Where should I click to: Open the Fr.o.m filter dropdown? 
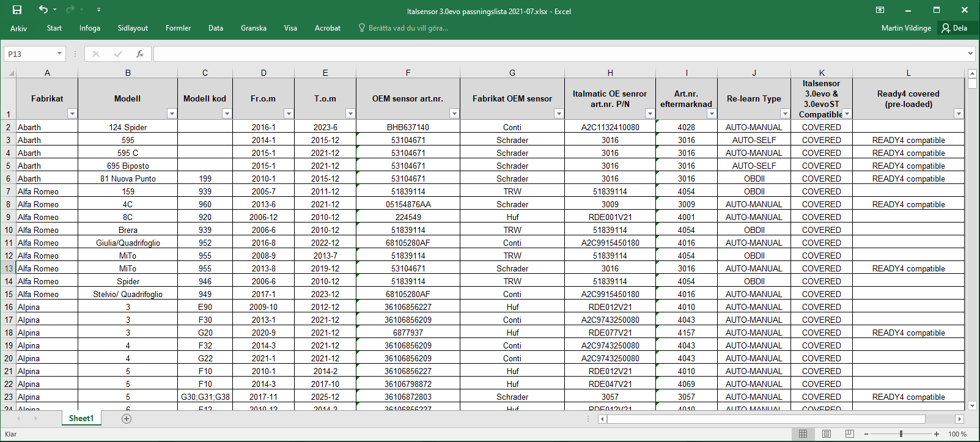click(x=289, y=114)
